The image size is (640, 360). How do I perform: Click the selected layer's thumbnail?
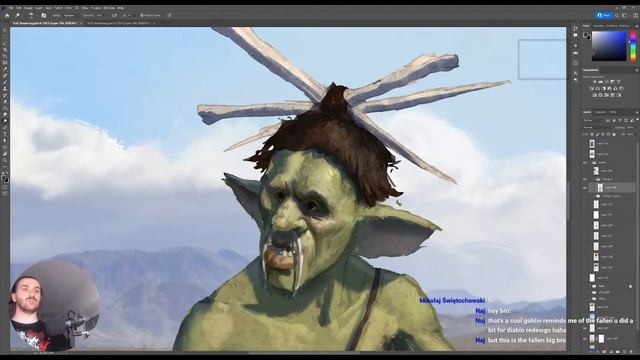tap(600, 188)
